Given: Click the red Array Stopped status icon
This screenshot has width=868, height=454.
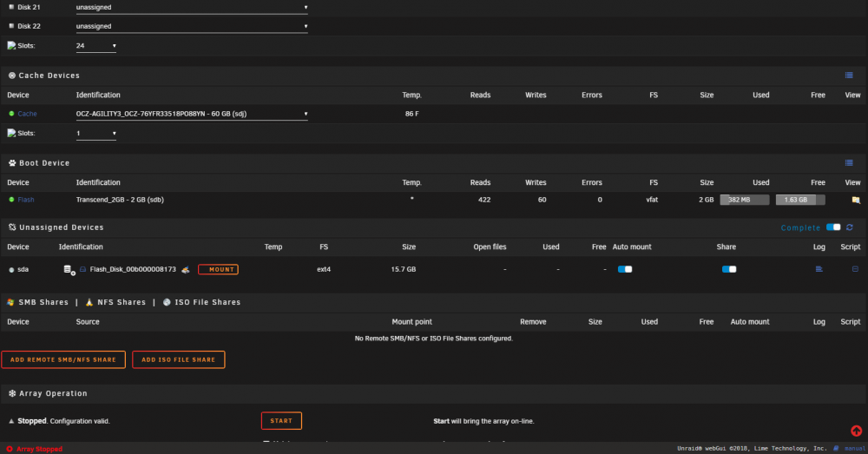Looking at the screenshot, I should [10, 449].
